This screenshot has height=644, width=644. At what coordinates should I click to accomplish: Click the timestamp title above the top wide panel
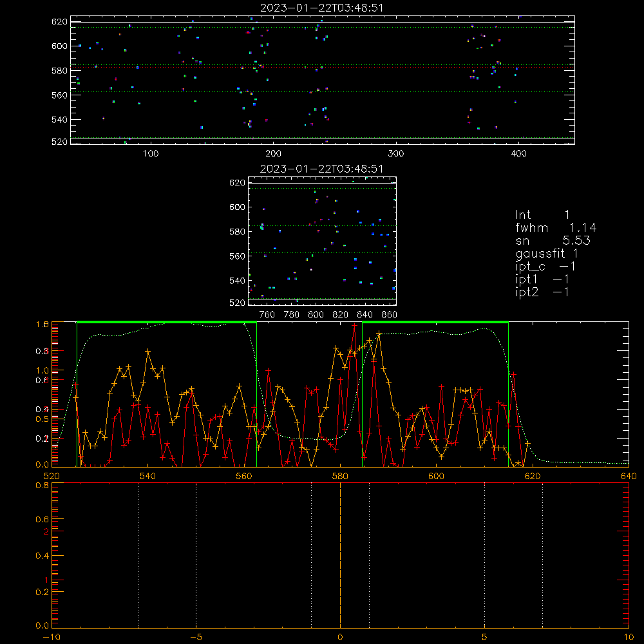321,8
